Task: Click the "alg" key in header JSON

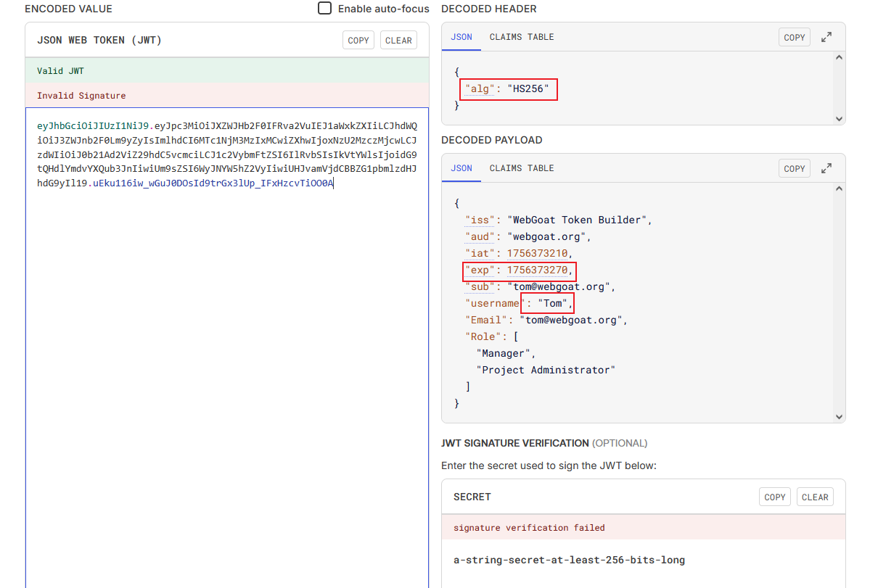Action: pyautogui.click(x=478, y=89)
